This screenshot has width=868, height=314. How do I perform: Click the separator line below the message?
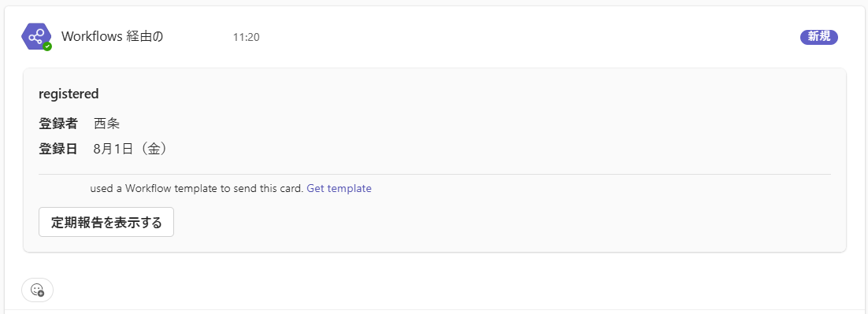(x=434, y=309)
